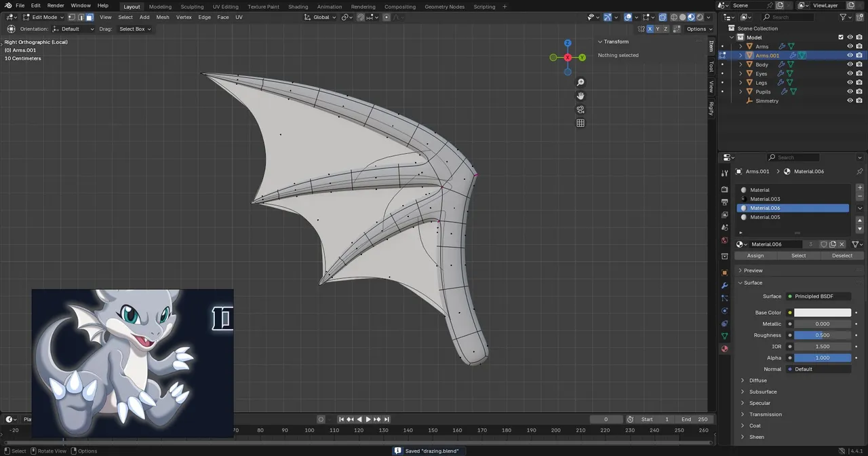Switch to the UV Editing workspace tab
868x456 pixels.
point(225,7)
